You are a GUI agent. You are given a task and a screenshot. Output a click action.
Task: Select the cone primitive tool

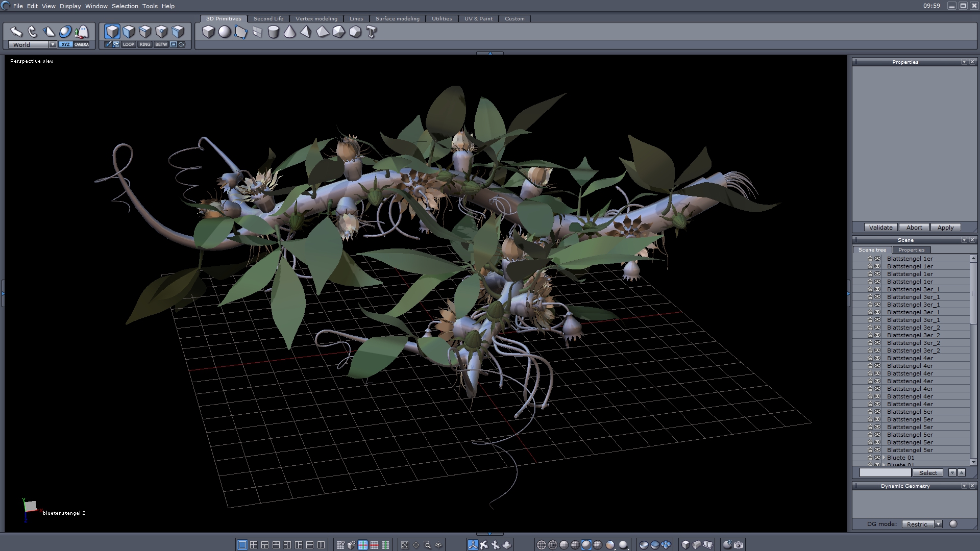click(x=289, y=32)
